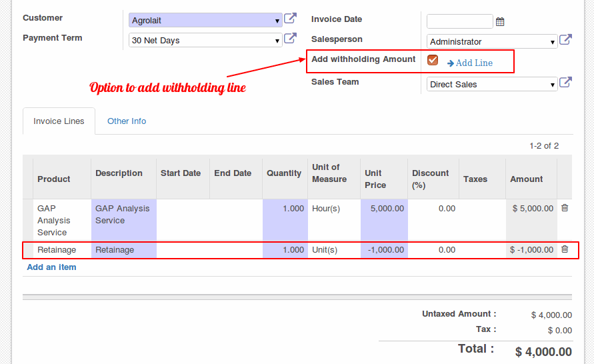
Task: Open Payment Term external link icon
Action: (x=290, y=38)
